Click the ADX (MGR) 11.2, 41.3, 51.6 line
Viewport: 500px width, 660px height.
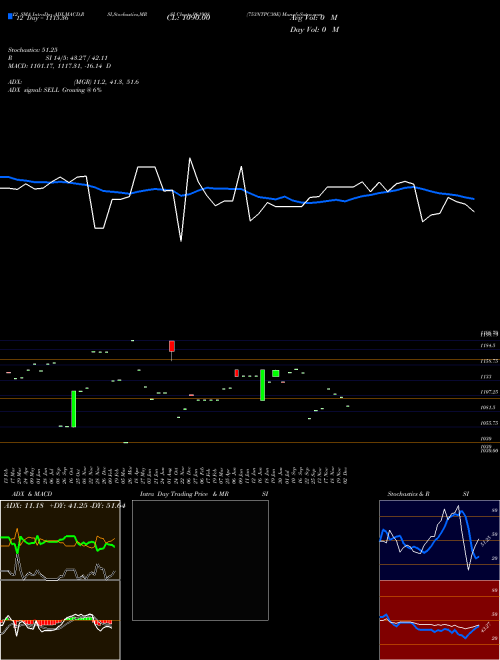click(x=73, y=82)
